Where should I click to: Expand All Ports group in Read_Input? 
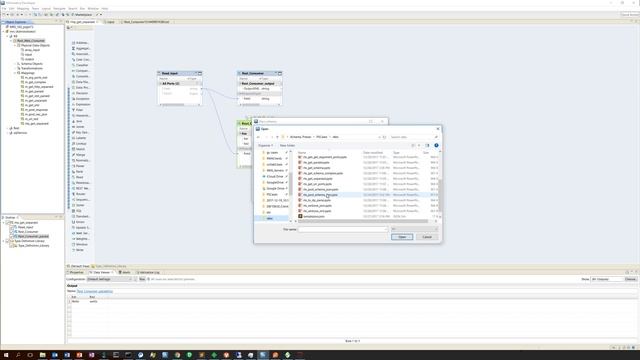coord(160,84)
